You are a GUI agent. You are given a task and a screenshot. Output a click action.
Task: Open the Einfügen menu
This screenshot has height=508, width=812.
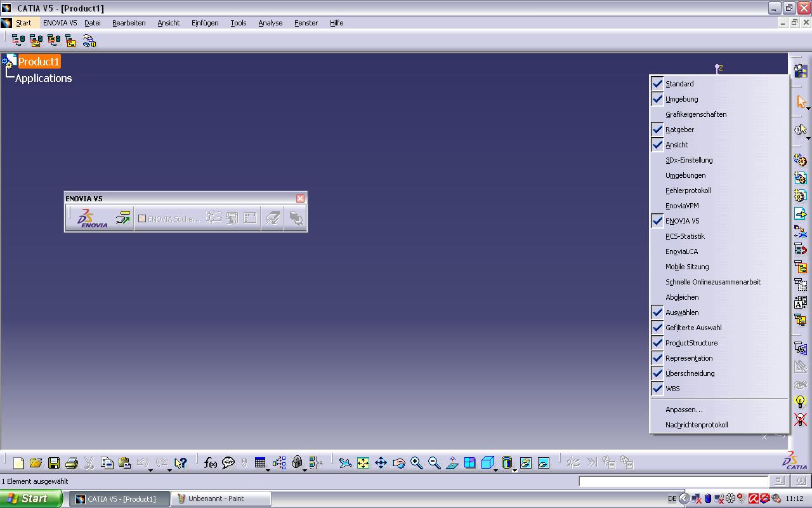(205, 23)
